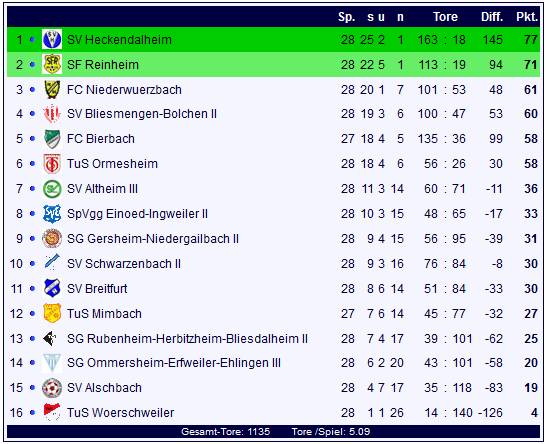Open the TuS Woerschweiler team name
Image resolution: width=547 pixels, height=444 pixels.
click(120, 413)
